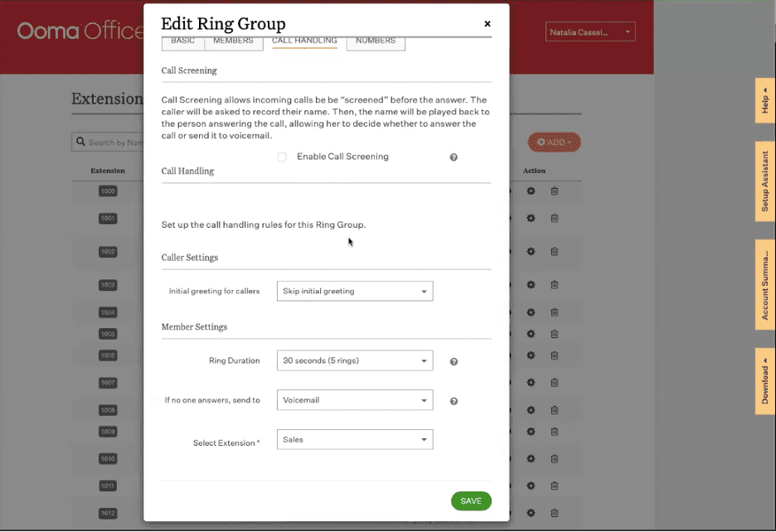This screenshot has width=776, height=532.
Task: Click the Ooma Office logo
Action: pos(80,31)
